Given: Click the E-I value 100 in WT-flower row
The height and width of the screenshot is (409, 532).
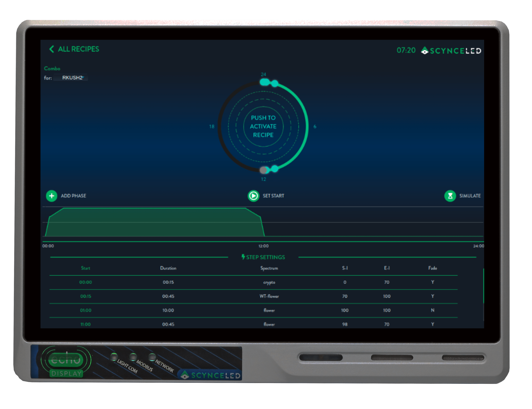Looking at the screenshot, I should (x=387, y=296).
